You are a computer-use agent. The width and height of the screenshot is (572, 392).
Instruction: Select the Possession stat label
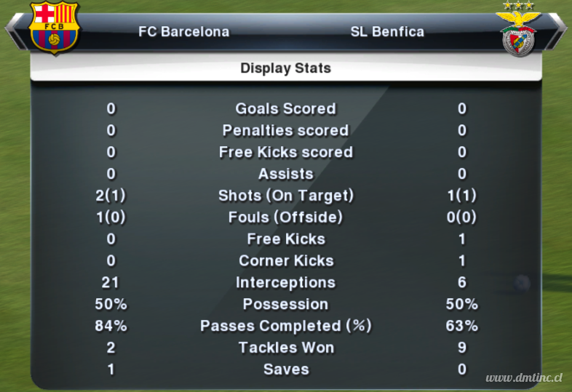click(x=285, y=304)
